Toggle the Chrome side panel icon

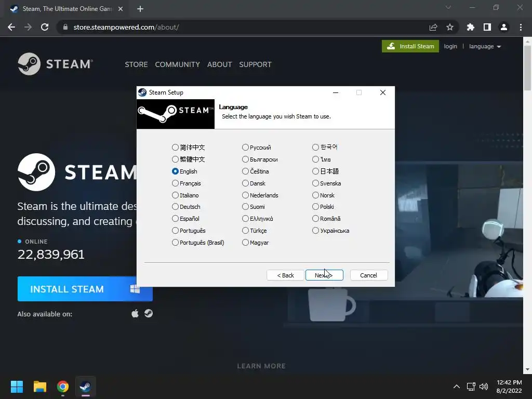pos(487,27)
